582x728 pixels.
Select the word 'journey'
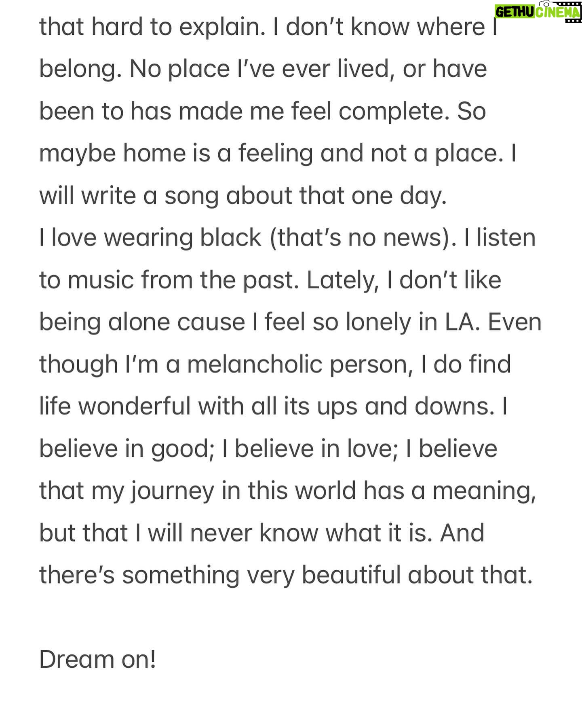point(173,492)
